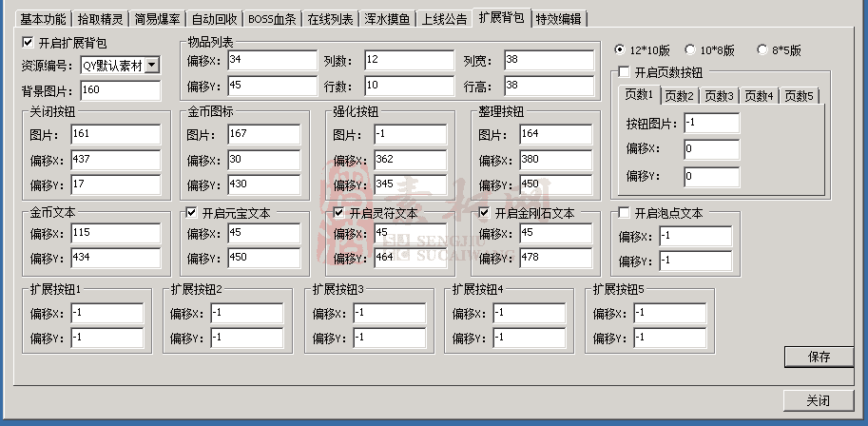Focus the 页数 tab 偏移X field
This screenshot has width=868, height=426.
(711, 149)
